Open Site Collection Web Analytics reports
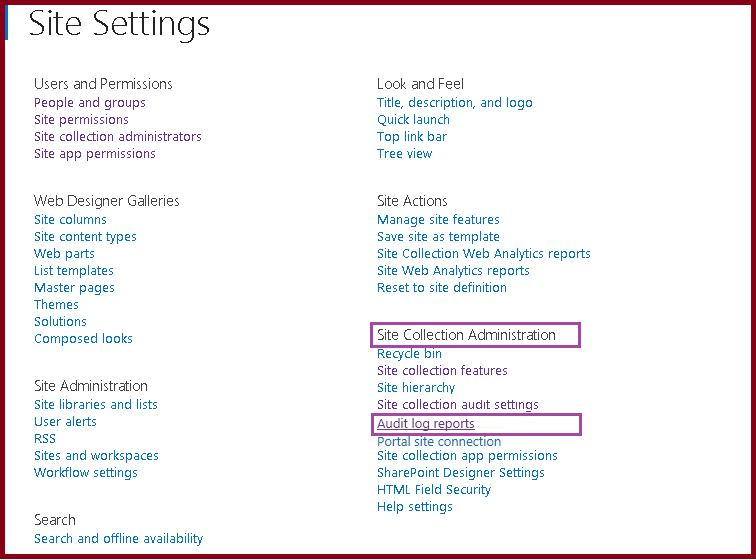756x560 pixels. pos(484,254)
